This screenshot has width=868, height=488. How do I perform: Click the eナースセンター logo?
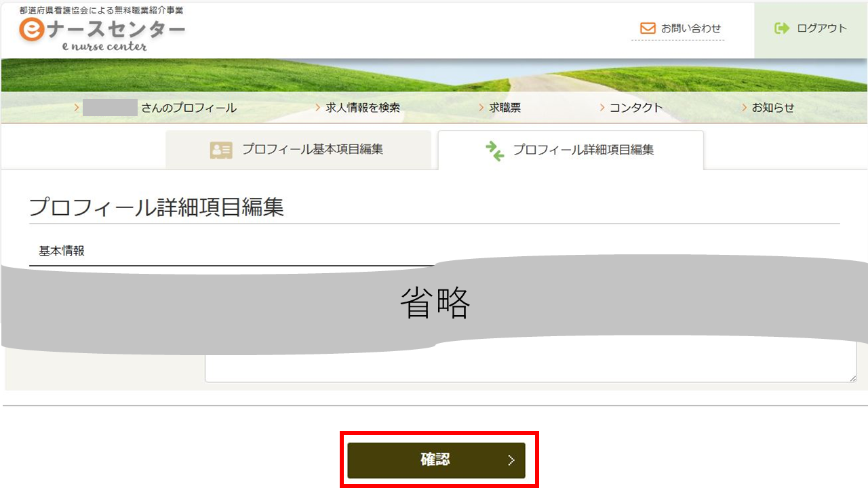pos(102,33)
